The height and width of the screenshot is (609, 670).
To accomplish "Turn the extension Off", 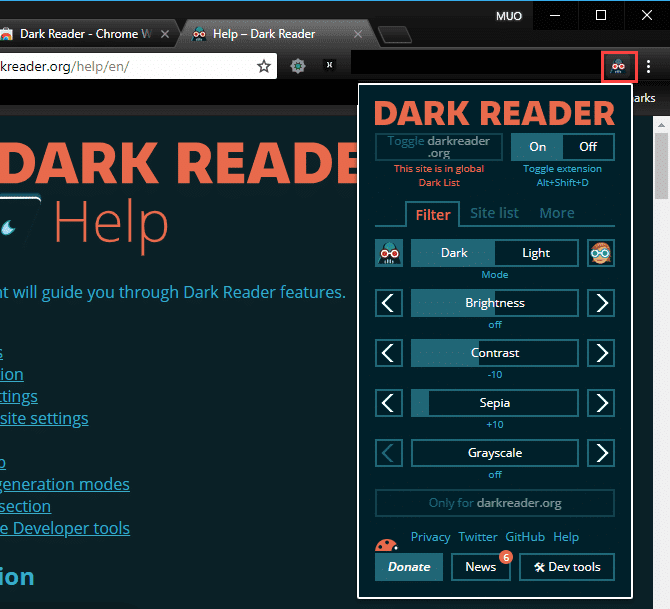I will [x=588, y=147].
